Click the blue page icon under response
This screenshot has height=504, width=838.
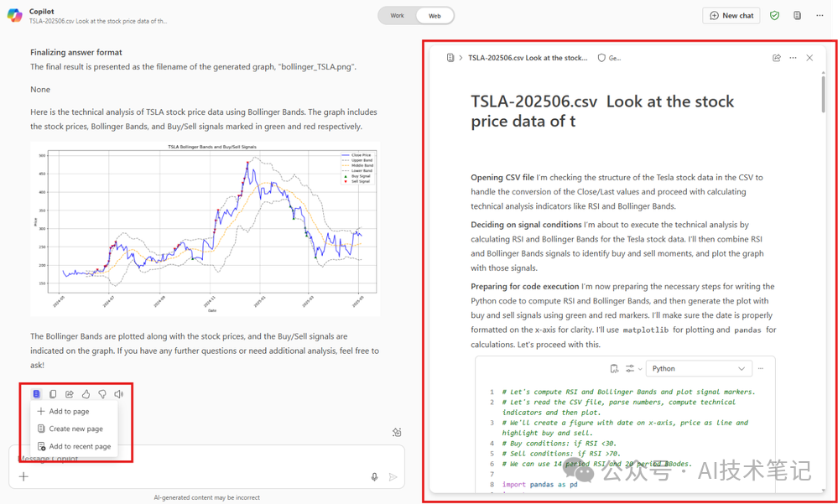[36, 394]
